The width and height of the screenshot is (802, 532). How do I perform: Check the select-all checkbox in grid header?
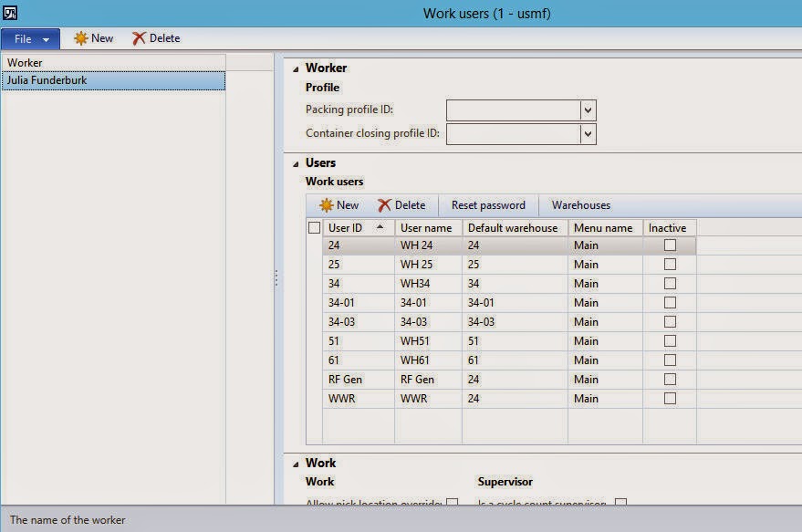click(315, 228)
